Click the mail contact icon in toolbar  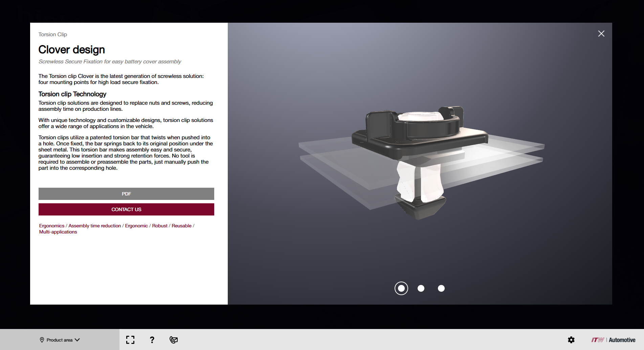point(174,340)
